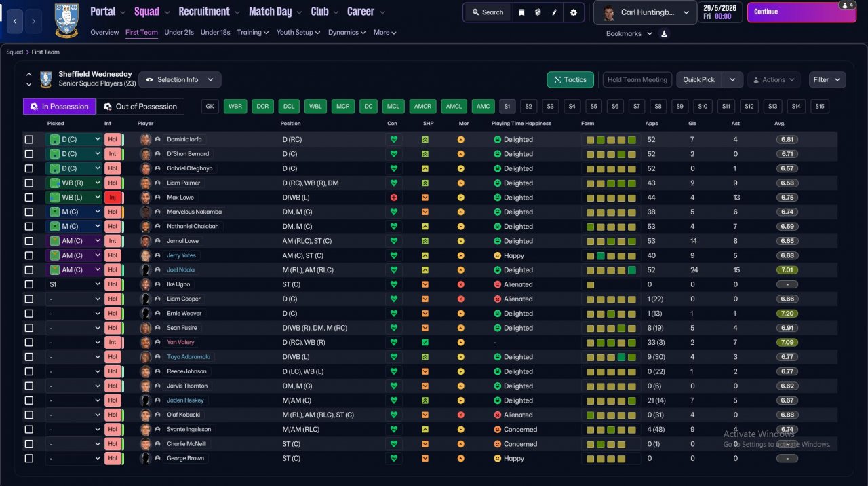Click Jamal Lowe's Int info badge

click(113, 241)
